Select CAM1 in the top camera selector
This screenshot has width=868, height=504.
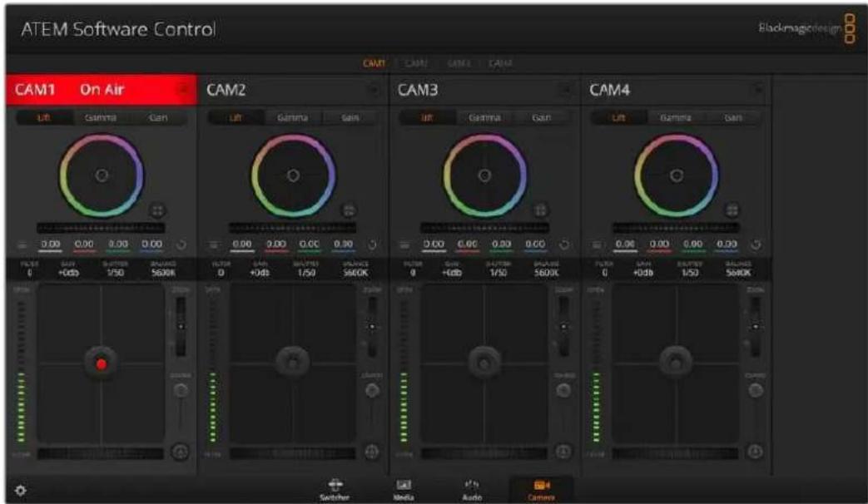pyautogui.click(x=374, y=63)
